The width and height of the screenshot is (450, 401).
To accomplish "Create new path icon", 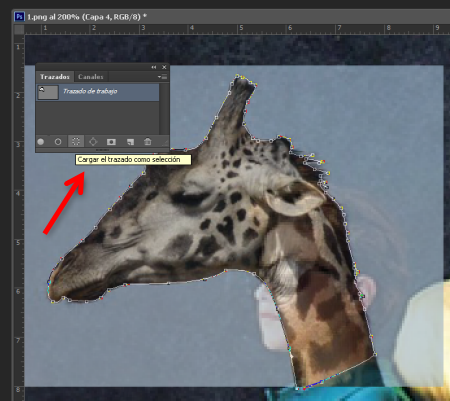I will (130, 142).
